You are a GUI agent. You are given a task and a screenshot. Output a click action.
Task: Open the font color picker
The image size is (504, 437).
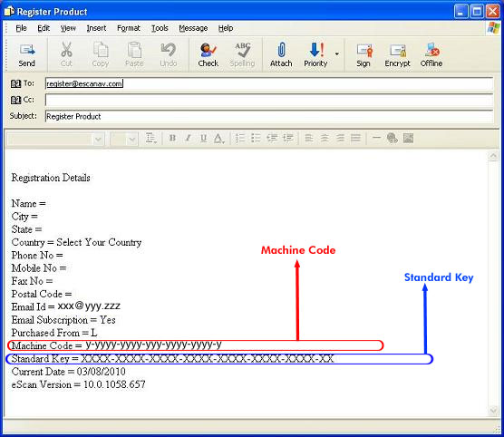218,139
